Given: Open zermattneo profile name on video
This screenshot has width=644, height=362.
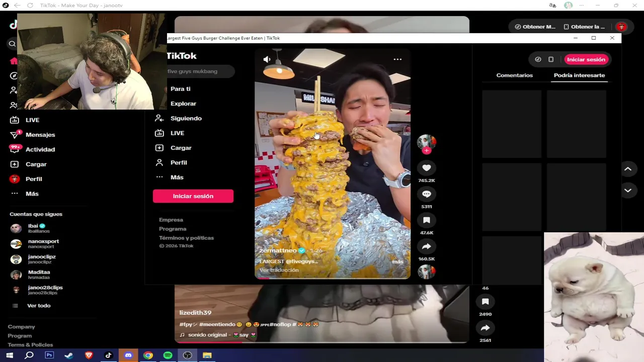Looking at the screenshot, I should pos(278,250).
